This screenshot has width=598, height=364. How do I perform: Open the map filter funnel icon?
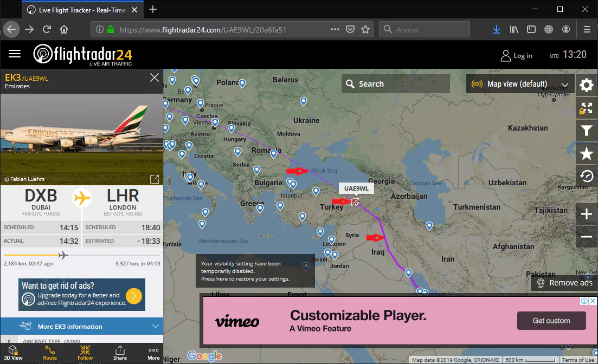tap(586, 131)
